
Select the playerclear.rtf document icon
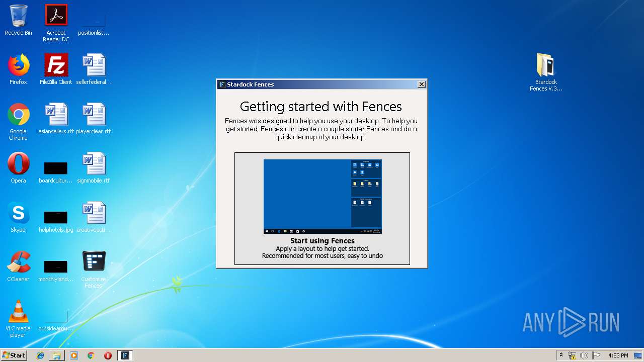(x=94, y=119)
